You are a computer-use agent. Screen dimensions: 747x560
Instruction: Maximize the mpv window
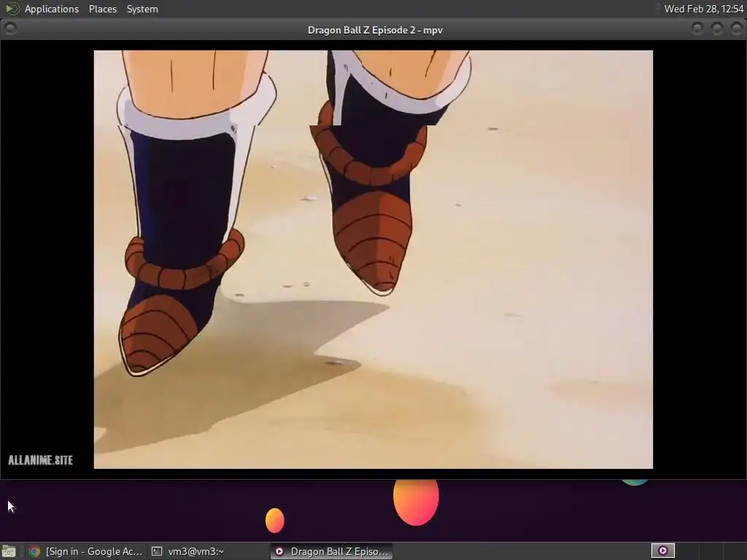pyautogui.click(x=716, y=29)
